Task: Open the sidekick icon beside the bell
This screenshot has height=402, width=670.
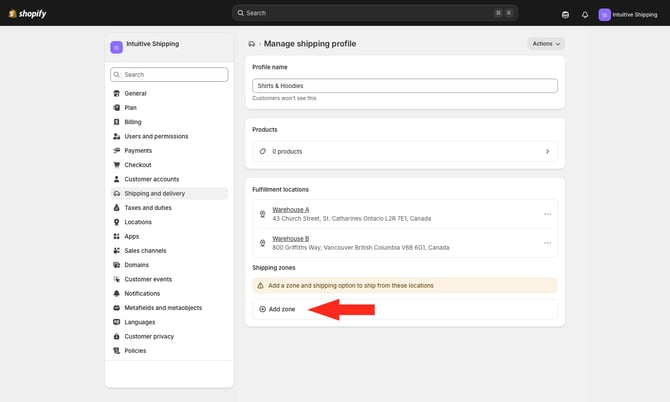Action: [x=565, y=15]
